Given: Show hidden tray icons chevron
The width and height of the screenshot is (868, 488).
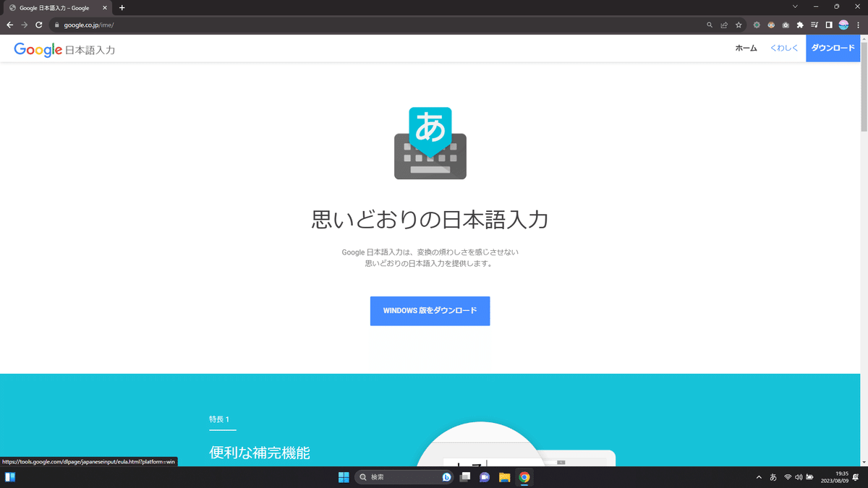Looking at the screenshot, I should [759, 477].
